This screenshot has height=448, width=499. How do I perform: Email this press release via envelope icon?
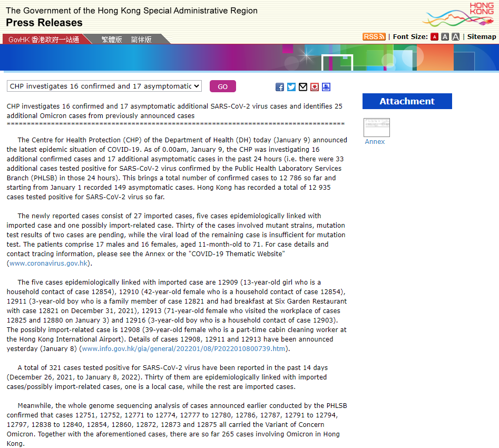coord(303,87)
